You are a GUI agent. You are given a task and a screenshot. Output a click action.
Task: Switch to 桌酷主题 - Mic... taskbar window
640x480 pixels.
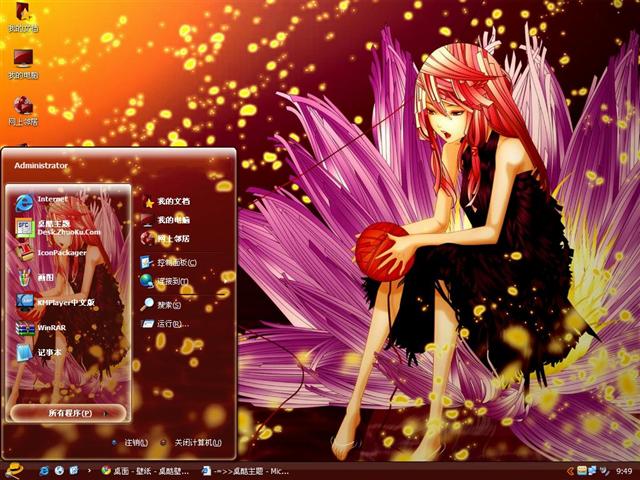click(x=246, y=471)
